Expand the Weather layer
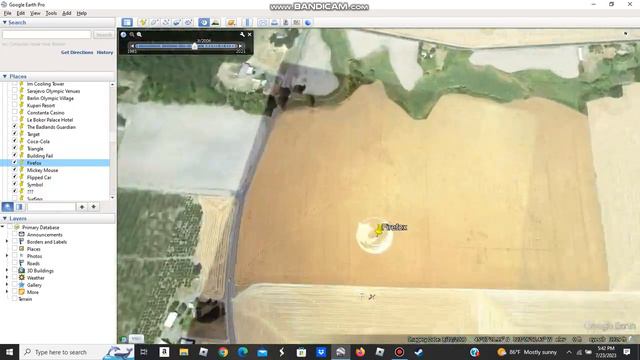The image size is (640, 360). click(x=7, y=278)
